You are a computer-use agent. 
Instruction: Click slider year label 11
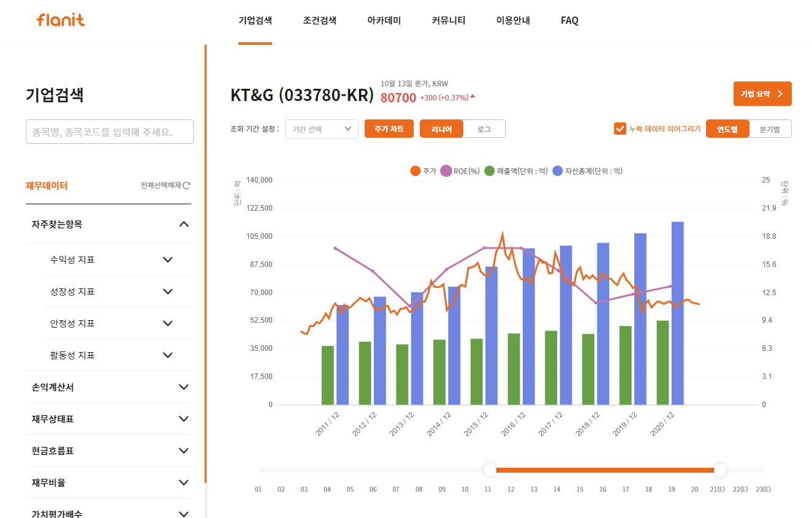(488, 489)
